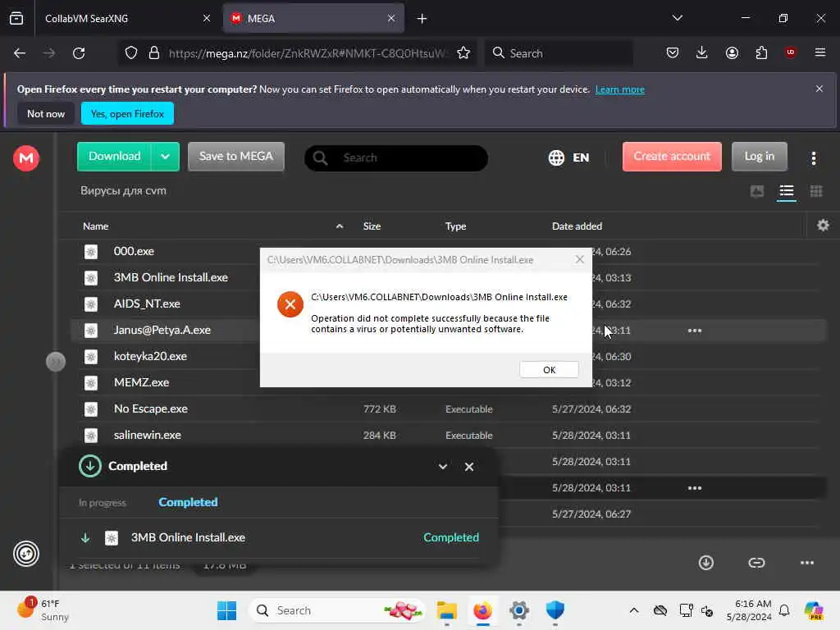
Task: Open the EN language selector
Action: point(569,157)
